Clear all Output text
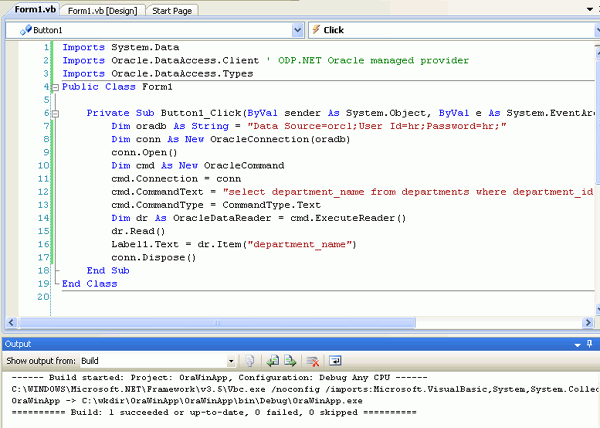Image resolution: width=600 pixels, height=428 pixels. tap(312, 360)
